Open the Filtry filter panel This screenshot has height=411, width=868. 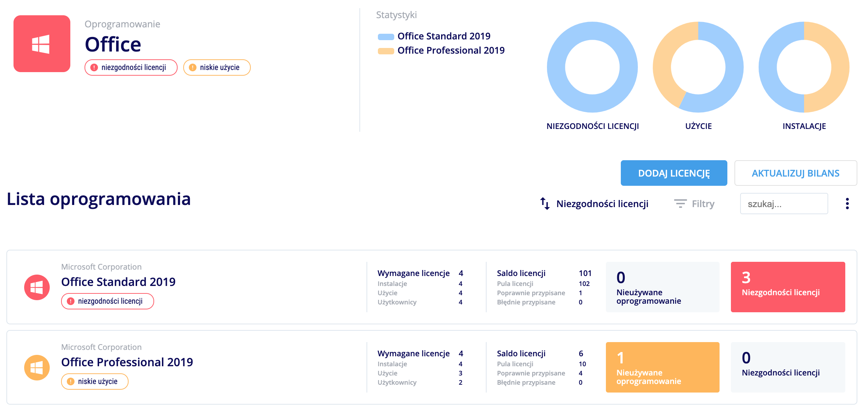(x=694, y=204)
